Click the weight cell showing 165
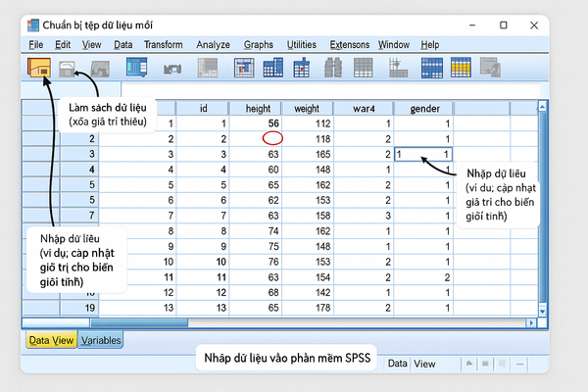Image resolution: width=588 pixels, height=392 pixels. pyautogui.click(x=308, y=154)
